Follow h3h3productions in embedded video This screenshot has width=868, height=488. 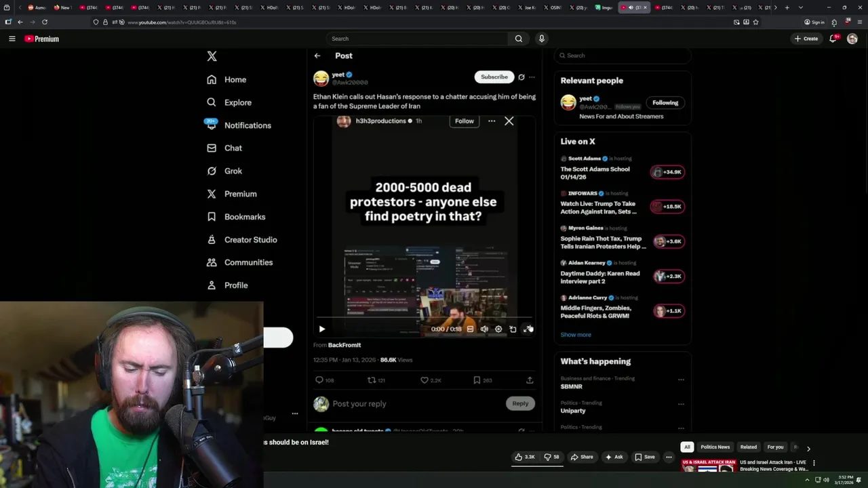pos(464,121)
